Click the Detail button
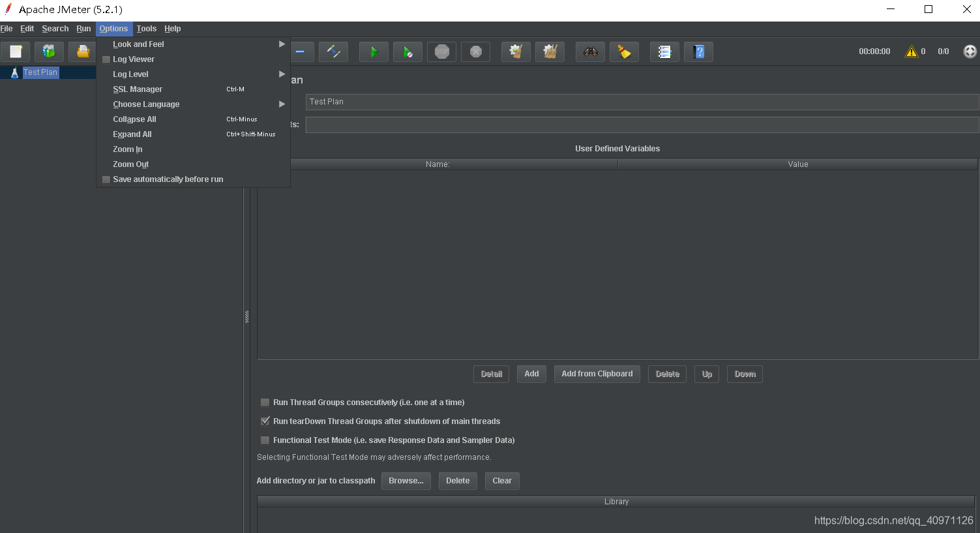 click(491, 374)
